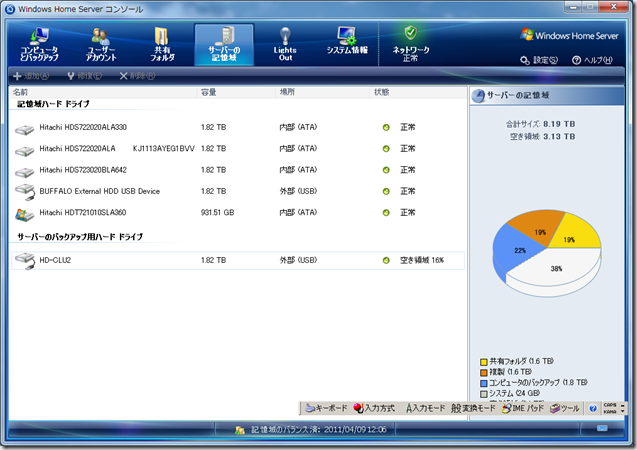
Task: Click the 931.51 GB capacity value
Action: click(217, 212)
